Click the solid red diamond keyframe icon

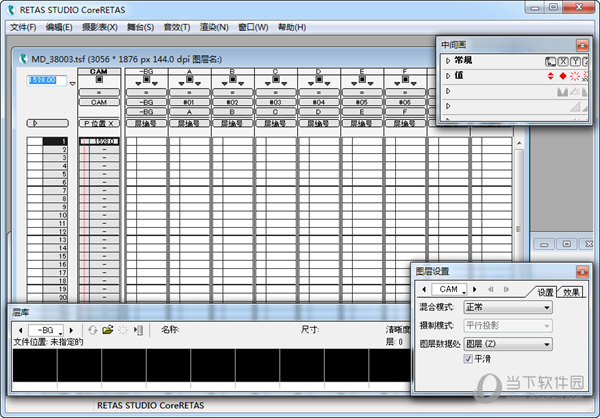(562, 76)
